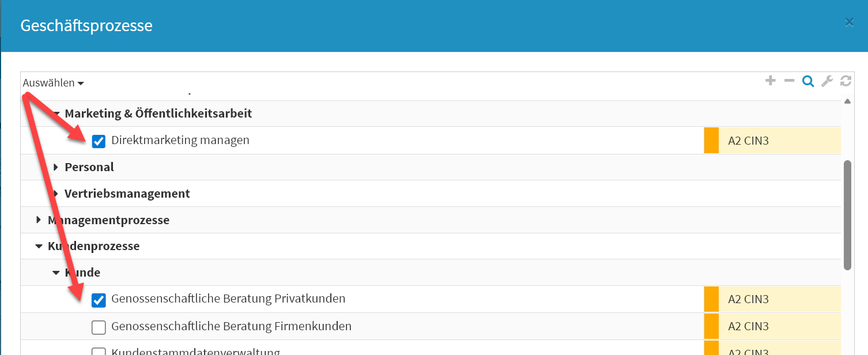Click the scroll-up arrow of the list
This screenshot has width=868, height=355.
(x=847, y=102)
